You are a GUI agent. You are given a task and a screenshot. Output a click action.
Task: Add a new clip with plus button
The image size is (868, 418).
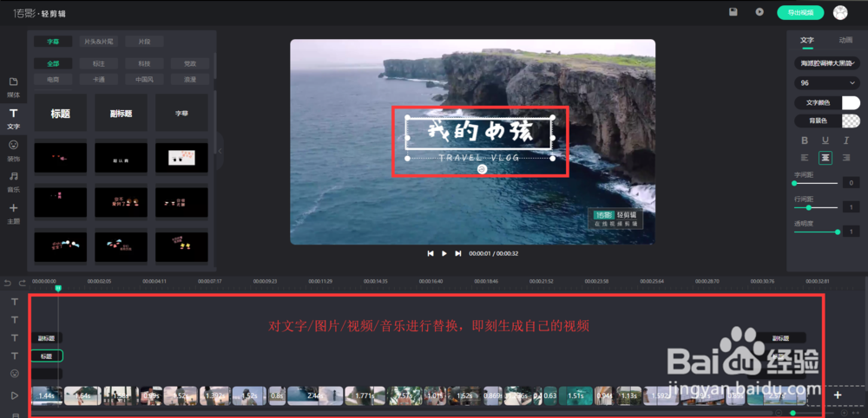[x=838, y=395]
